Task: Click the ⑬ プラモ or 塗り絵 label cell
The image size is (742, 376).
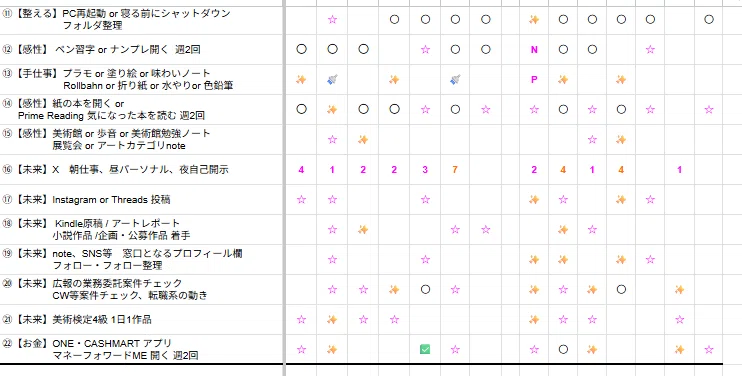Action: pyautogui.click(x=141, y=79)
